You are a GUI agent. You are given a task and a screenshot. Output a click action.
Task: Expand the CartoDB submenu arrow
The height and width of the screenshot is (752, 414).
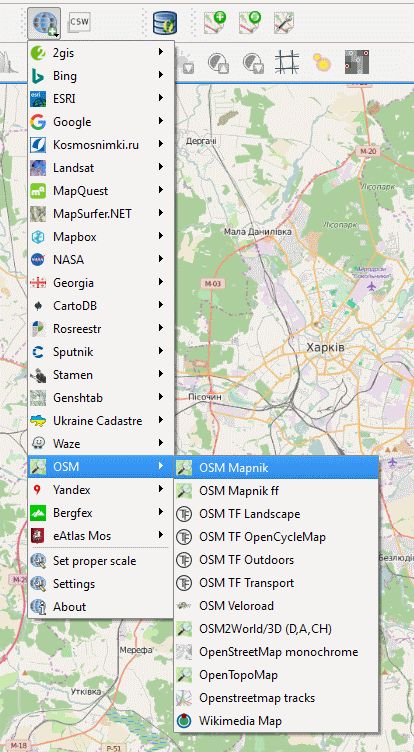tap(161, 305)
